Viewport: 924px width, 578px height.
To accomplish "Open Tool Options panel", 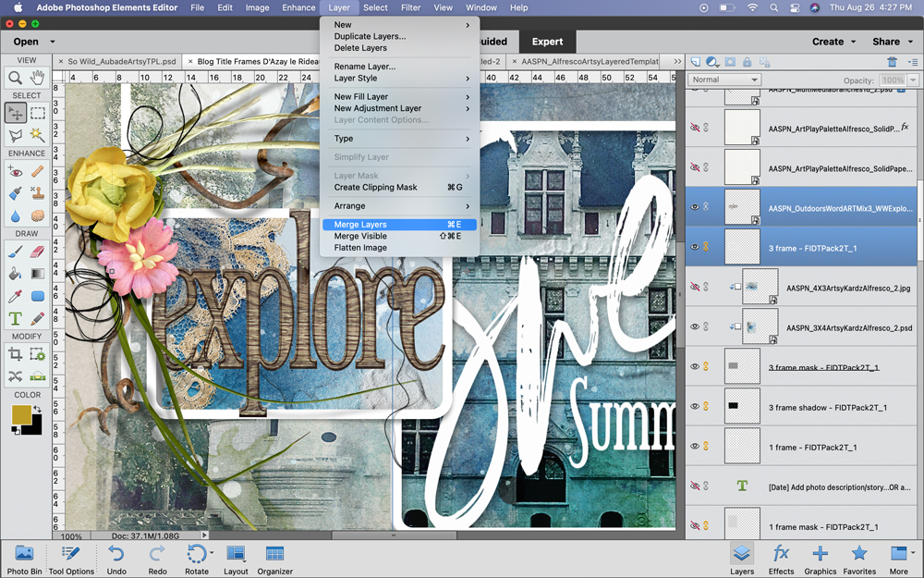I will [x=71, y=560].
